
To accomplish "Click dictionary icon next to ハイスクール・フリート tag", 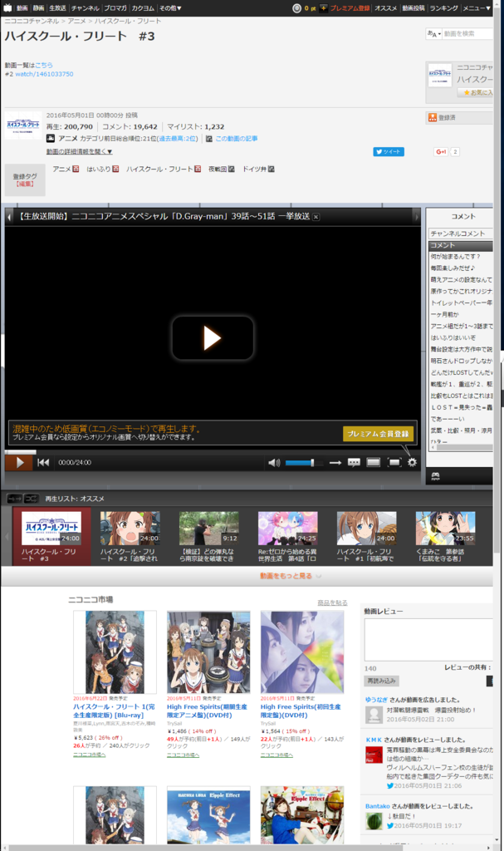I will [198, 169].
